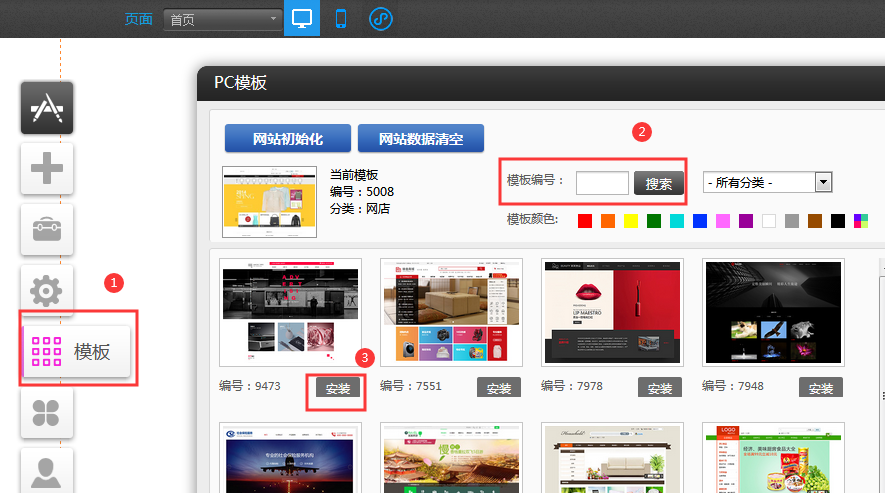The height and width of the screenshot is (493, 885).
Task: Expand the 首页 page dropdown
Action: point(222,20)
